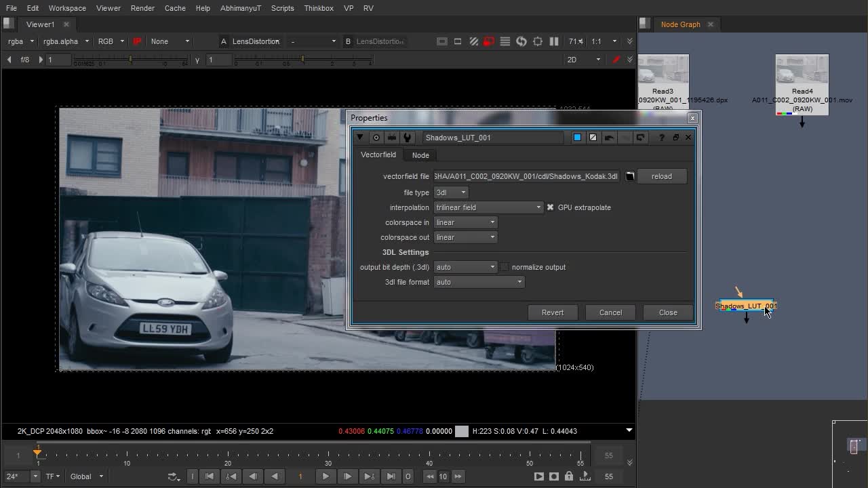Play forward in the timeline
Image resolution: width=868 pixels, height=488 pixels.
point(325,476)
